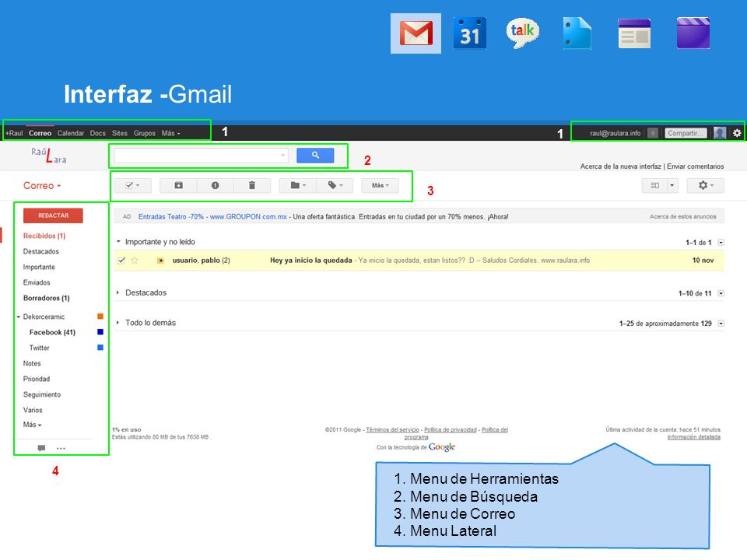Click the Google Talk bubble icon
747x560 pixels.
(523, 33)
